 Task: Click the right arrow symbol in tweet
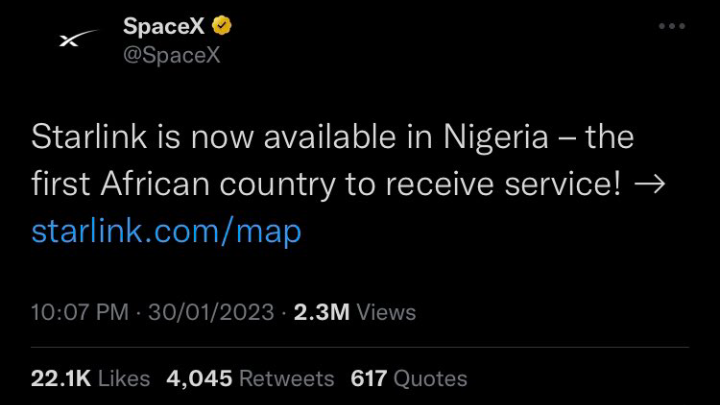[x=651, y=186]
